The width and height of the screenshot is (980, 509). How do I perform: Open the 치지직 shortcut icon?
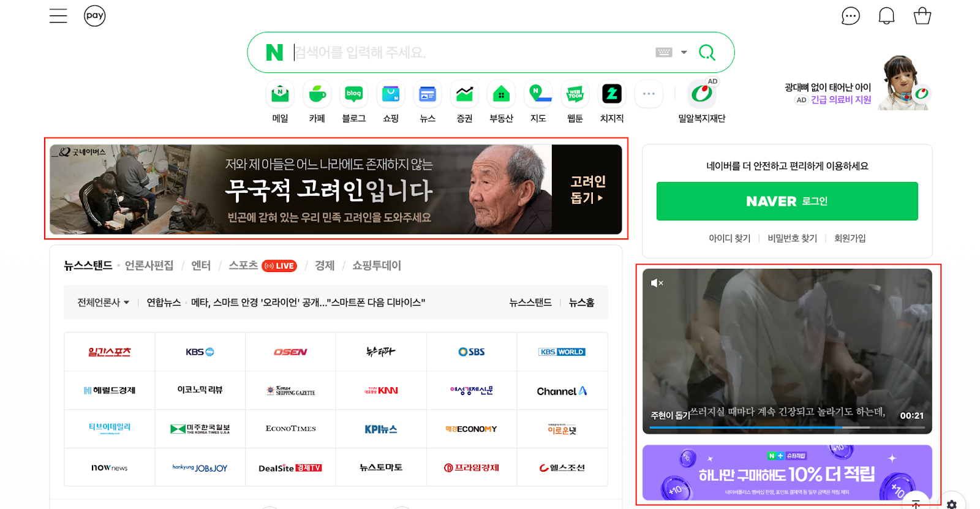pos(612,94)
